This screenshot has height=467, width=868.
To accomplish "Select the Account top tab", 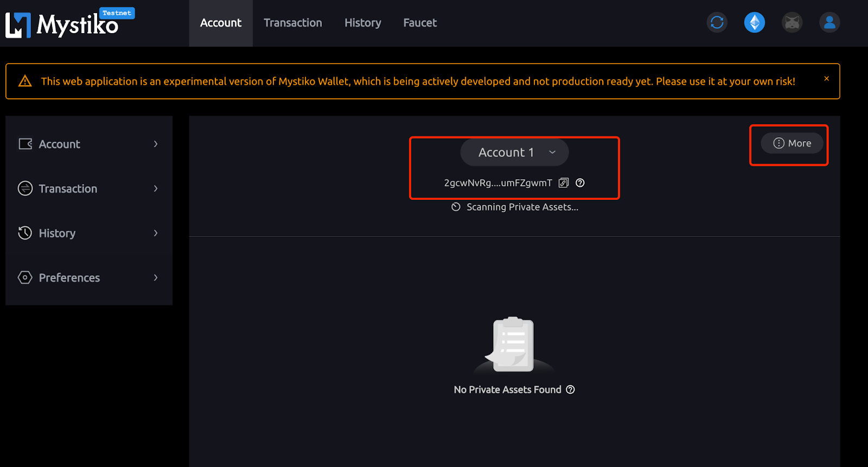I will (x=221, y=23).
